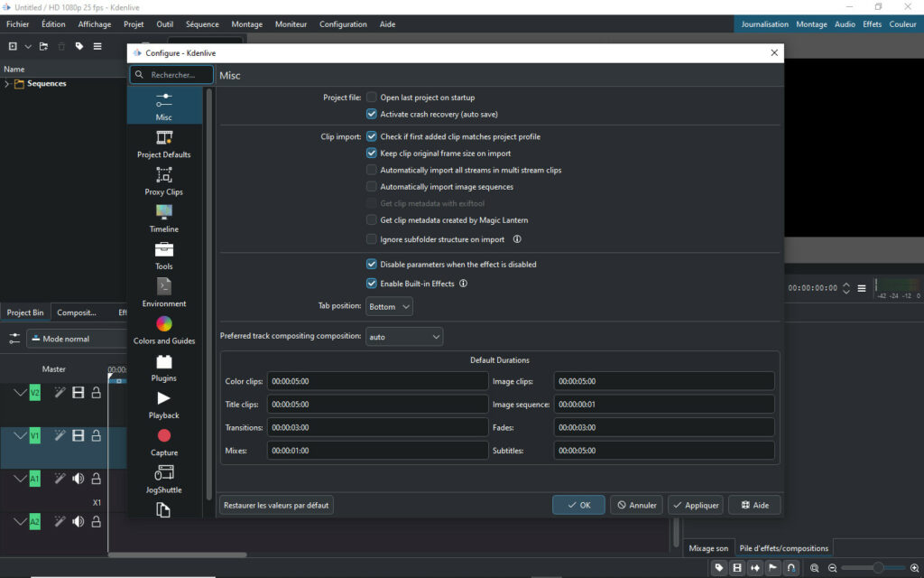Collapse the V2 track
This screenshot has width=924, height=578.
pyautogui.click(x=20, y=393)
